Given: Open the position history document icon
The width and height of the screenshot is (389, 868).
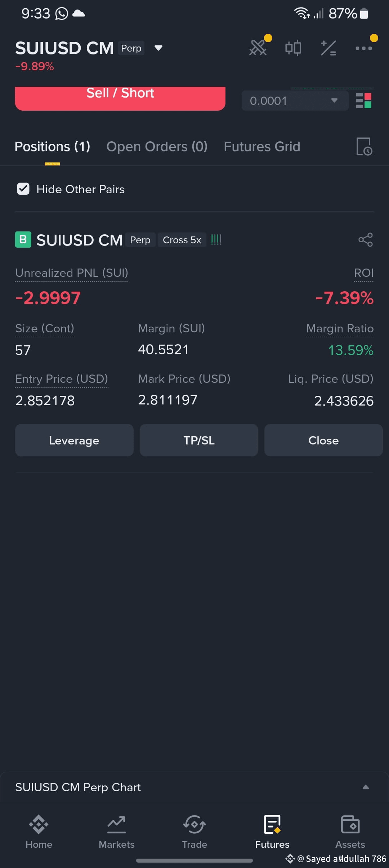Looking at the screenshot, I should click(364, 146).
